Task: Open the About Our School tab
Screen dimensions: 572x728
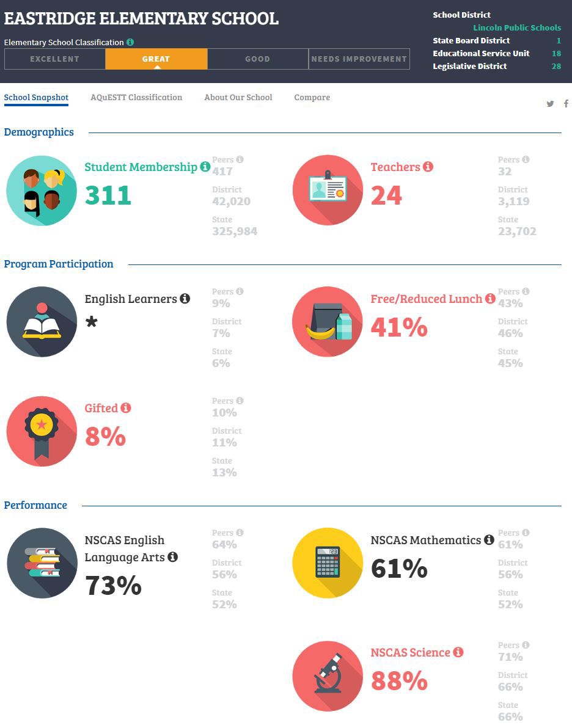Action: click(x=238, y=98)
